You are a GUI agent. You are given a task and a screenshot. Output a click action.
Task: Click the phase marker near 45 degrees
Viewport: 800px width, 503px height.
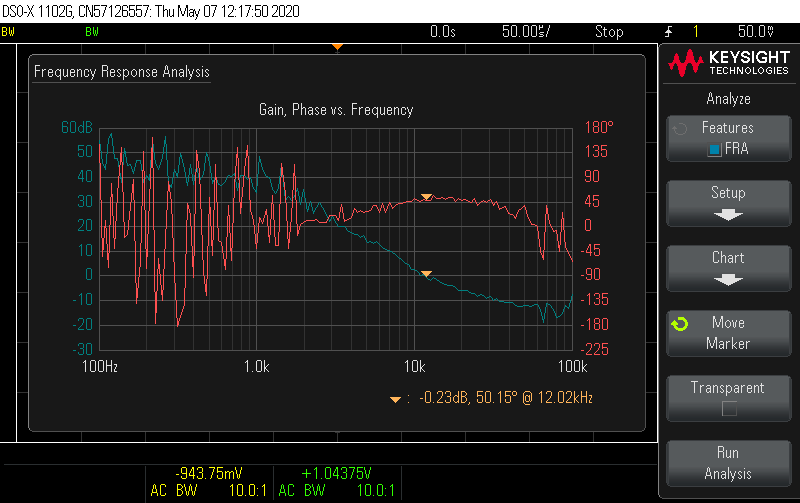(427, 197)
